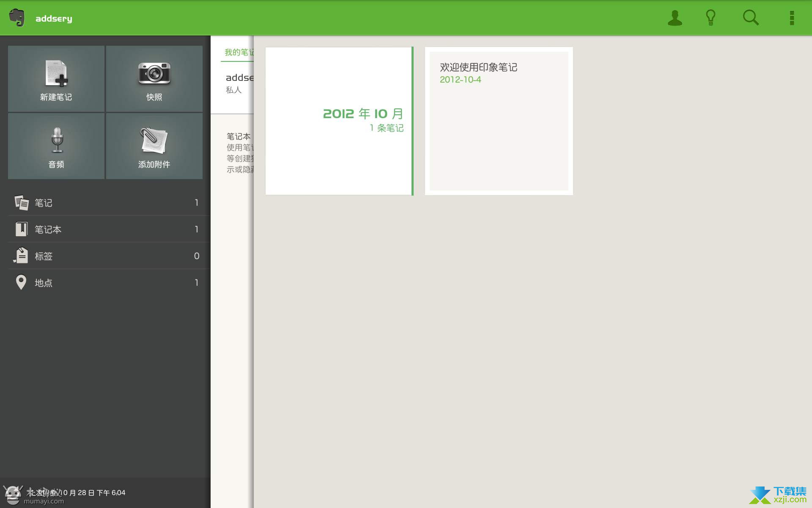The image size is (812, 508).
Task: Click the Evernote elephant logo icon
Action: (16, 18)
